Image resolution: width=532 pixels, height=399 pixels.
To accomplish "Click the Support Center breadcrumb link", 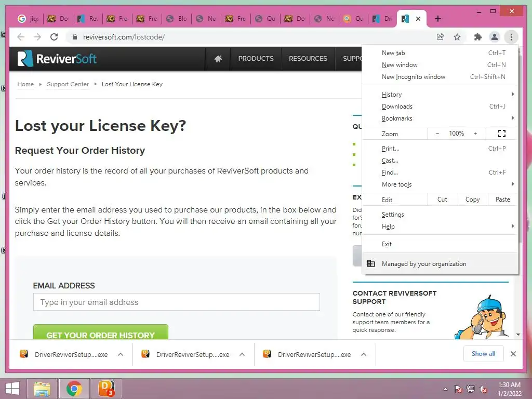I will (x=68, y=84).
